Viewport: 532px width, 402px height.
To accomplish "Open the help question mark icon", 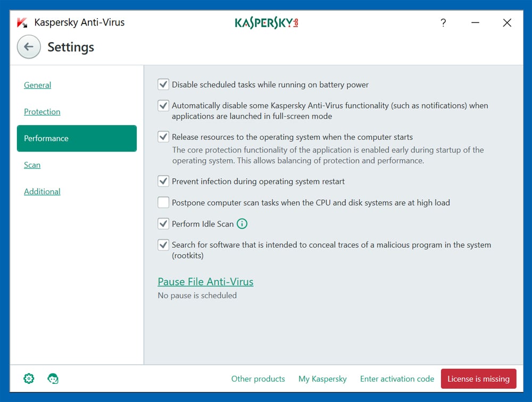I will pos(443,23).
